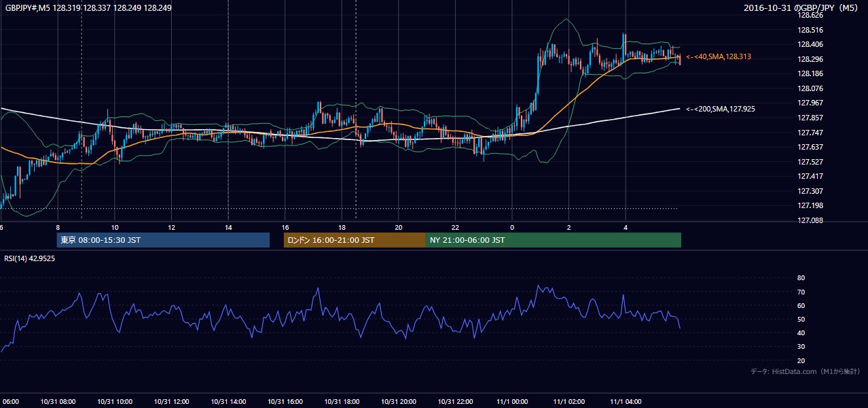Click hour tick '16' below price chart
Viewport: 868px width, 408px height.
[x=285, y=228]
